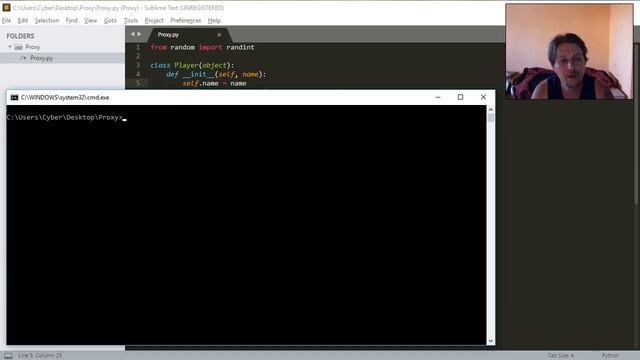The width and height of the screenshot is (640, 360).
Task: Open the File menu in Sublime Text
Action: (x=7, y=20)
